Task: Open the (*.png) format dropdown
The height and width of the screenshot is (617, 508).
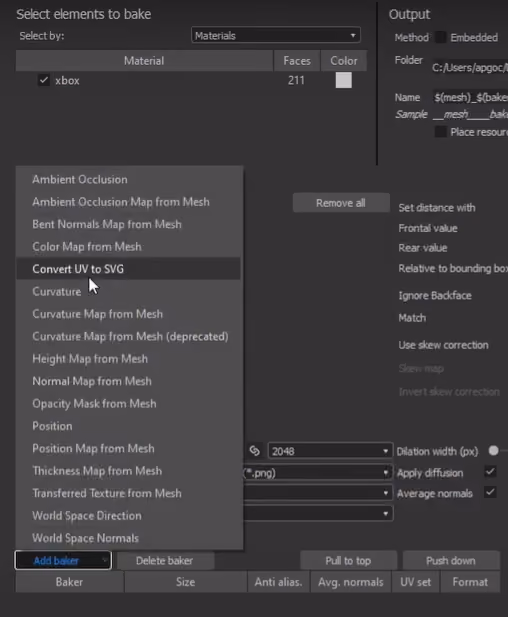Action: click(318, 472)
